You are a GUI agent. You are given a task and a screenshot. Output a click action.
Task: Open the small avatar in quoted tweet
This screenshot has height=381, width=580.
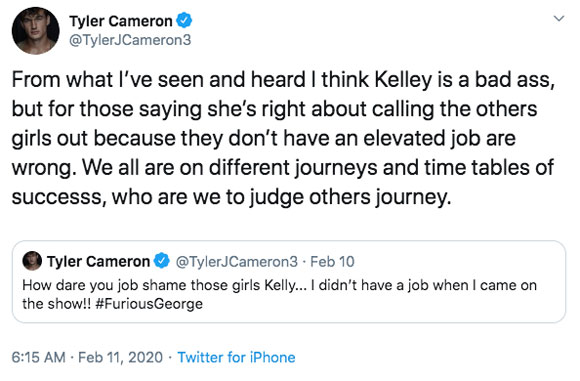click(32, 261)
